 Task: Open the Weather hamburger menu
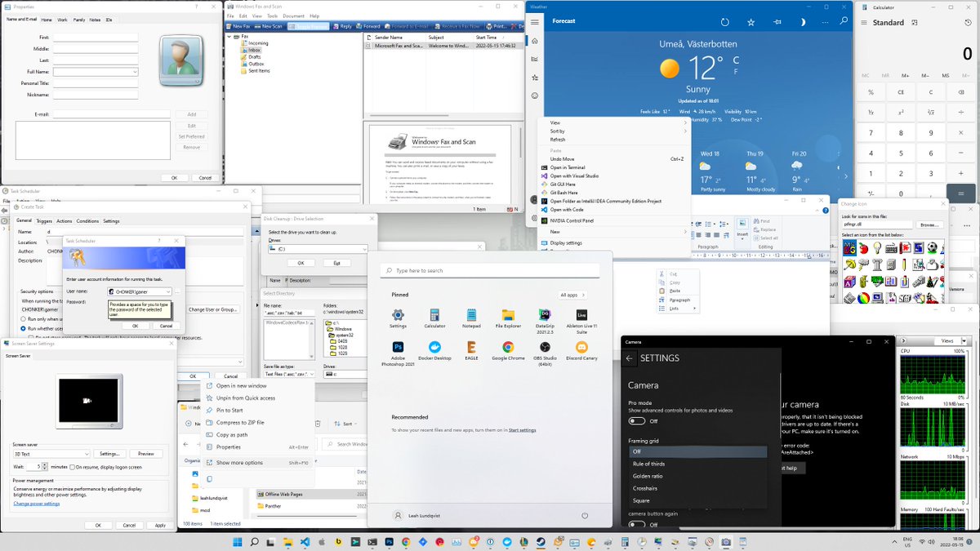click(535, 22)
